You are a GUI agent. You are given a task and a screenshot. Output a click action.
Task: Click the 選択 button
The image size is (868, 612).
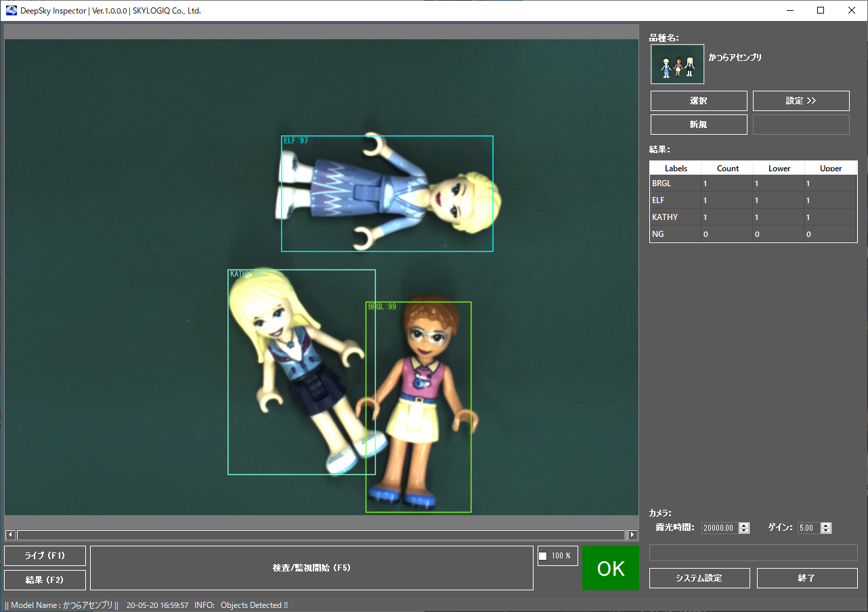click(x=699, y=101)
